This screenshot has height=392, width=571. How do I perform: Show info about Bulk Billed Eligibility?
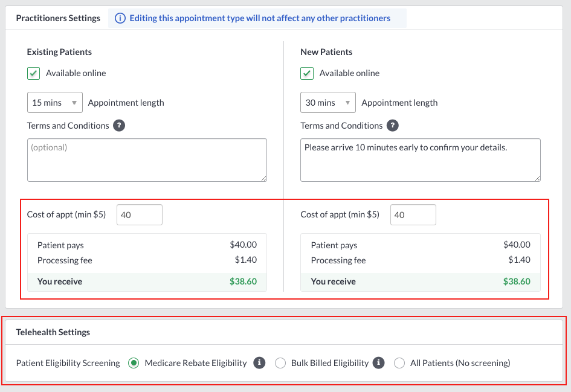click(379, 363)
